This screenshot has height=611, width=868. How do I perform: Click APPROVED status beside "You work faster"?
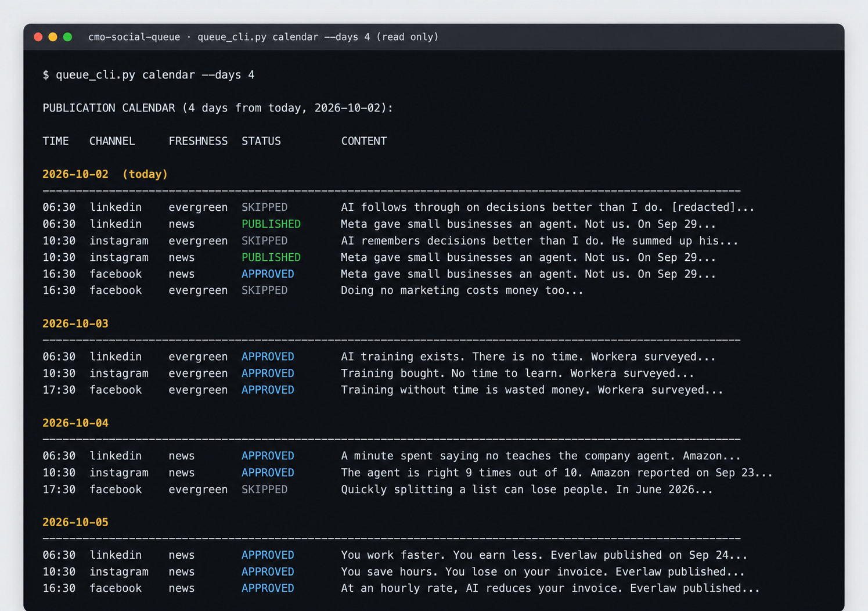click(x=268, y=555)
